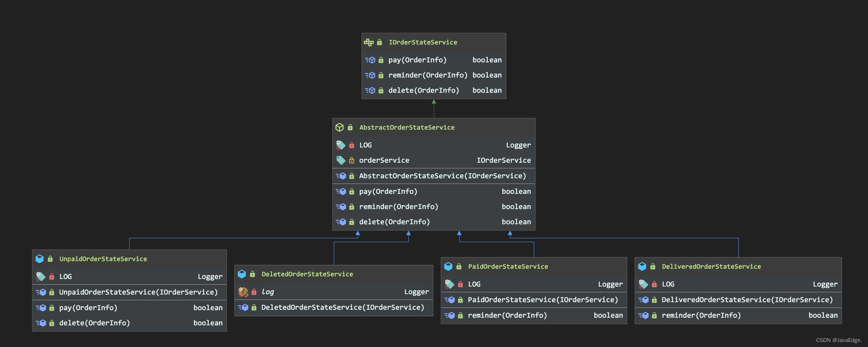Viewport: 868px width, 347px height.
Task: Click delete(OrderInfo) text in IOrderStateService
Action: click(x=424, y=90)
